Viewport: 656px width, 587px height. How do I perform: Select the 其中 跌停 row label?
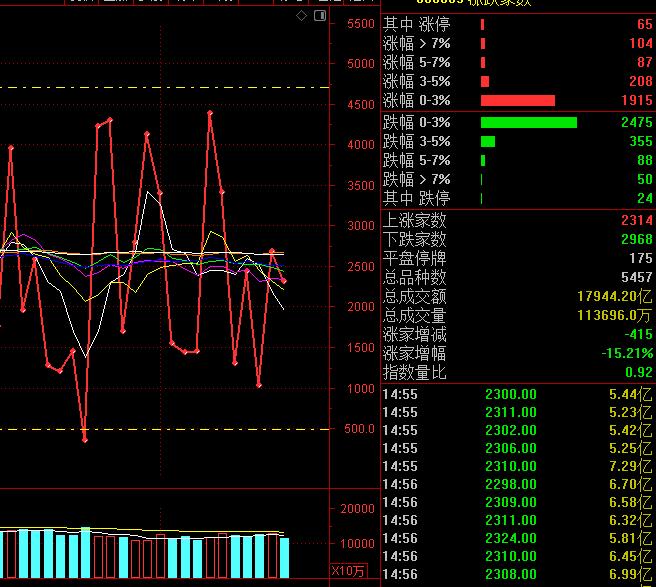coord(417,198)
